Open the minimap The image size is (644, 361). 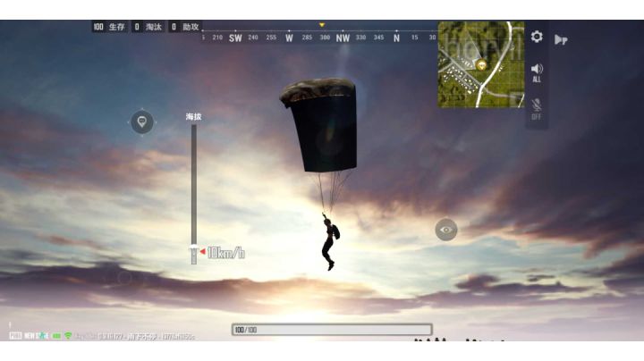pyautogui.click(x=481, y=64)
